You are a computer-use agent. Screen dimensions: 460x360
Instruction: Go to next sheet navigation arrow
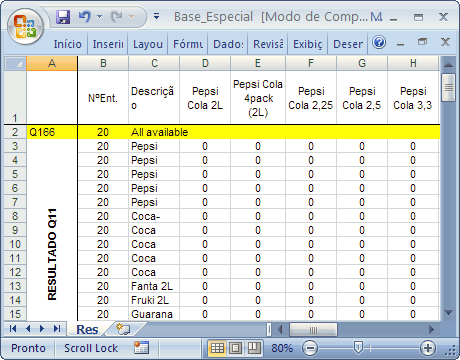coord(42,329)
